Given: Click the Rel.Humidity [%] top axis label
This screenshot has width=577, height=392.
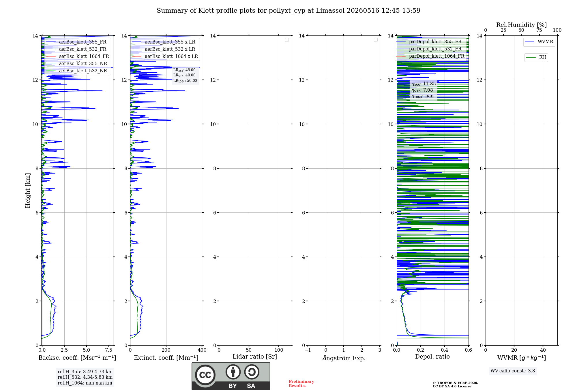Looking at the screenshot, I should 521,25.
